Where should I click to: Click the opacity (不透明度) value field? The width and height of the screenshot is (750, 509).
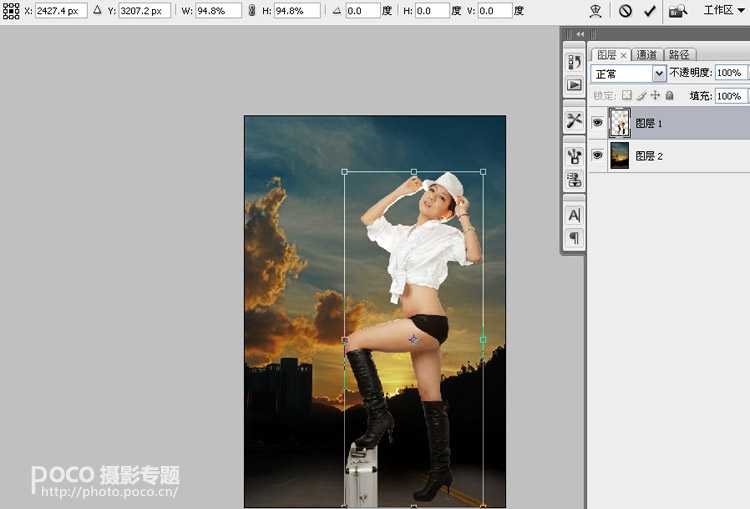click(729, 73)
